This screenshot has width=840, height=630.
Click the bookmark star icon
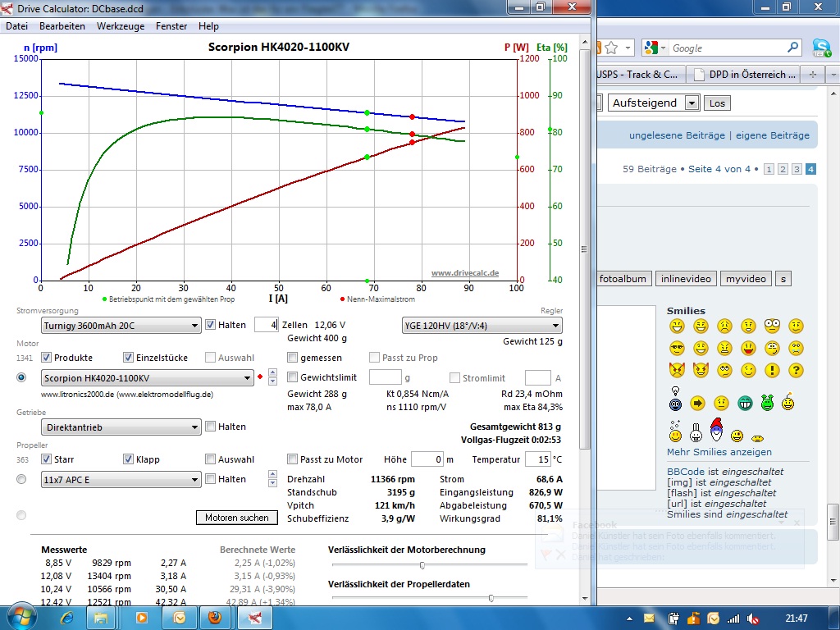(x=611, y=48)
